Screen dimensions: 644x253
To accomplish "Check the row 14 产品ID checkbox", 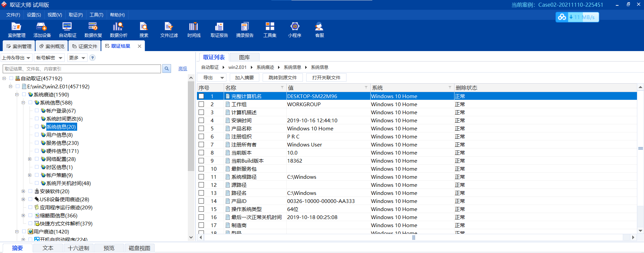I will 201,201.
